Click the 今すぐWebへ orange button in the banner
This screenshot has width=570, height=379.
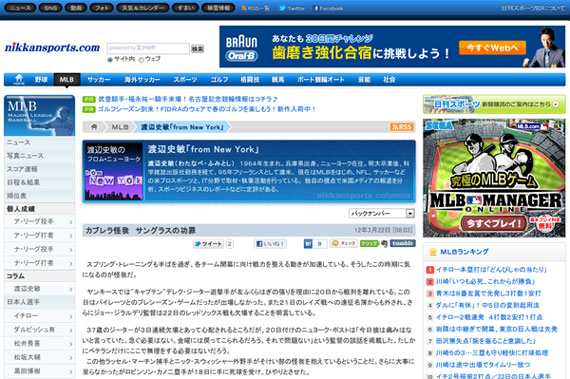(x=493, y=48)
